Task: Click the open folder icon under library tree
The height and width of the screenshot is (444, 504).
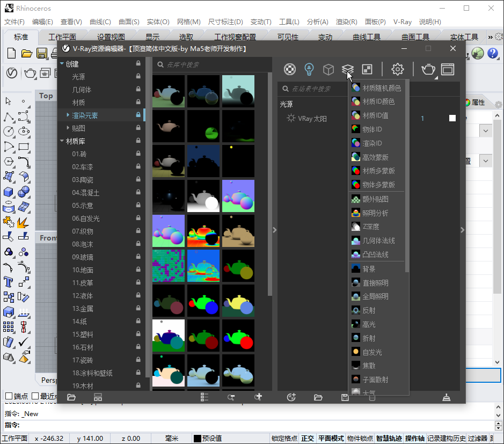Action: pos(71,397)
